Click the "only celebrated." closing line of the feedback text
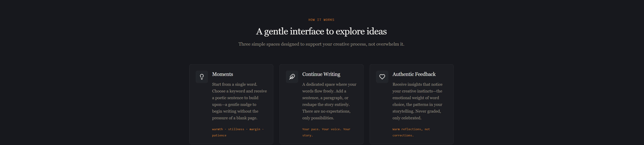This screenshot has width=644, height=145. [407, 118]
